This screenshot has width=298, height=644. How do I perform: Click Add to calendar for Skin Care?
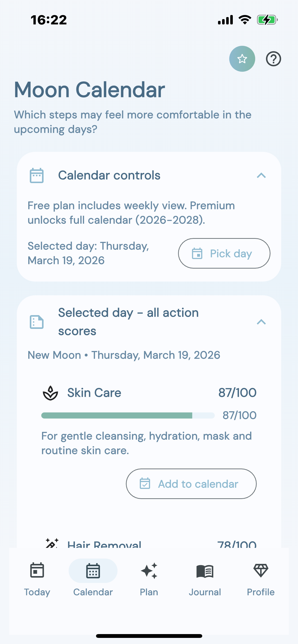[x=191, y=484]
